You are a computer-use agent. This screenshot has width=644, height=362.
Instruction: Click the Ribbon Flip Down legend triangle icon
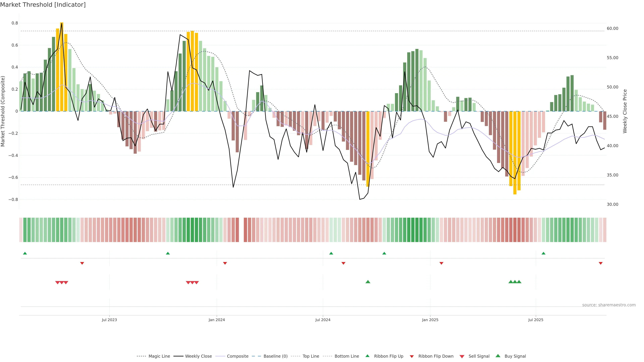click(x=412, y=356)
